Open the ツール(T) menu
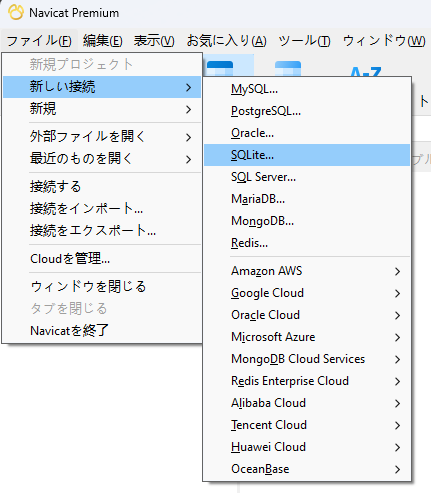The width and height of the screenshot is (431, 493). pyautogui.click(x=304, y=41)
